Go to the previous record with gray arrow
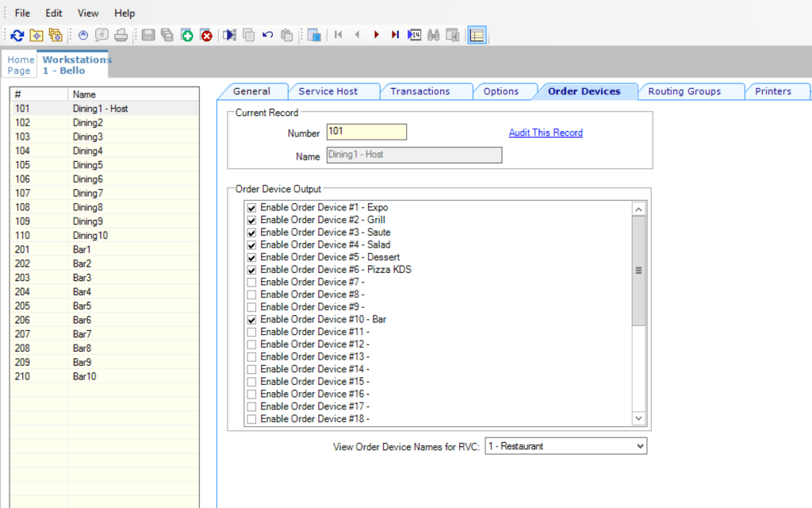This screenshot has width=812, height=508. (x=358, y=35)
